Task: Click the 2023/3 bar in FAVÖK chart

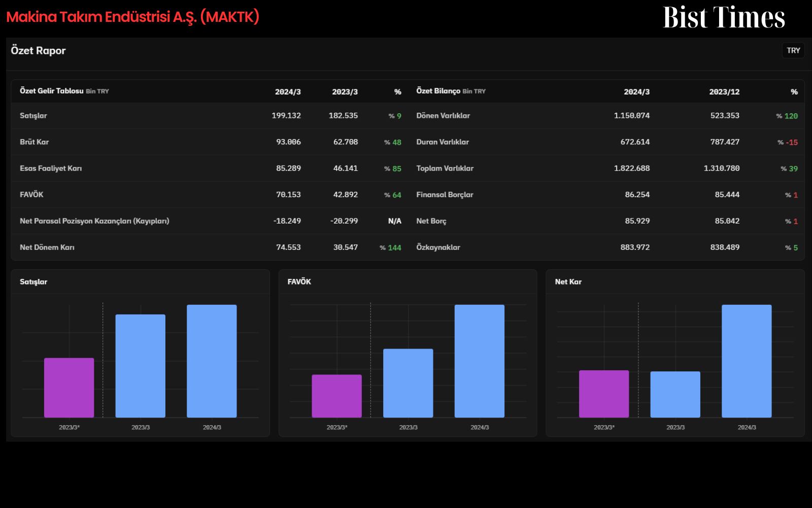Action: pos(408,383)
